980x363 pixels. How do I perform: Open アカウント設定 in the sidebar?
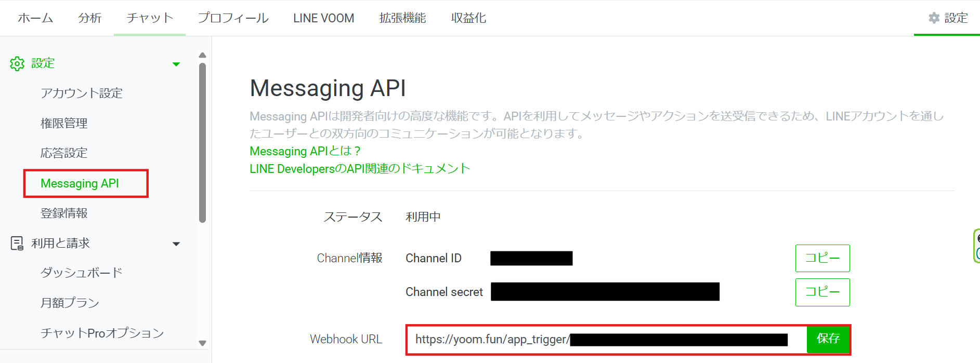(x=82, y=93)
